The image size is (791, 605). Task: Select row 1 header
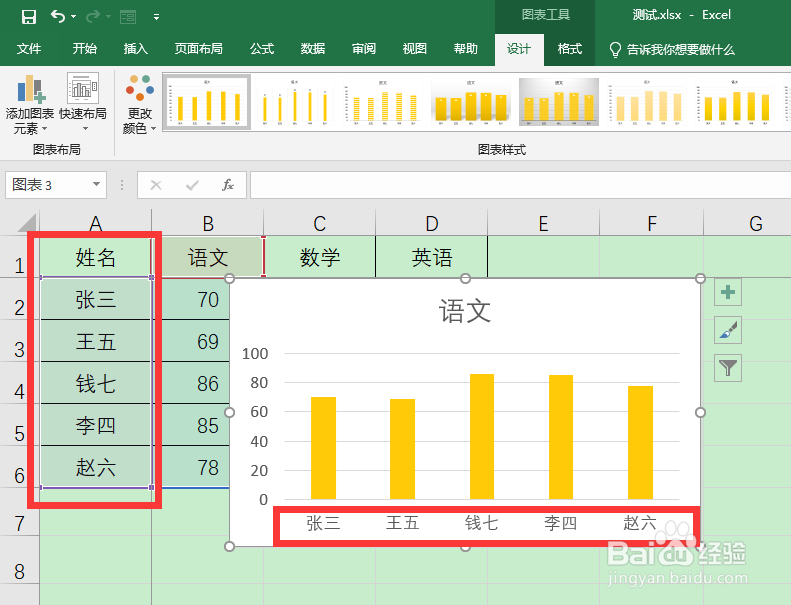coord(19,257)
